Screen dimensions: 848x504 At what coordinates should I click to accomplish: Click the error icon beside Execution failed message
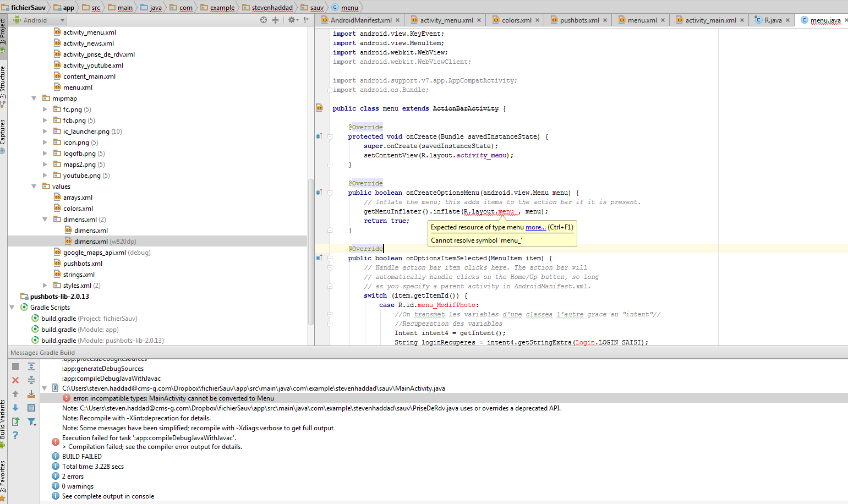tap(56, 442)
